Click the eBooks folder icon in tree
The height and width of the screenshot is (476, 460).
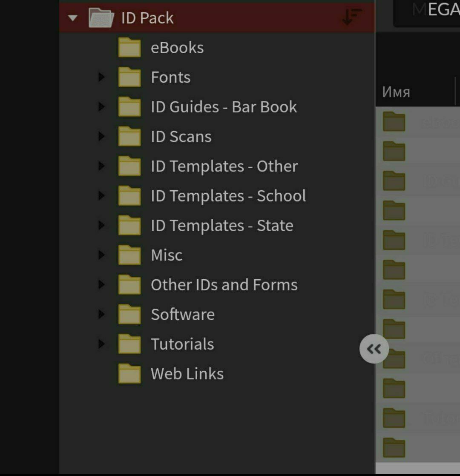point(129,48)
